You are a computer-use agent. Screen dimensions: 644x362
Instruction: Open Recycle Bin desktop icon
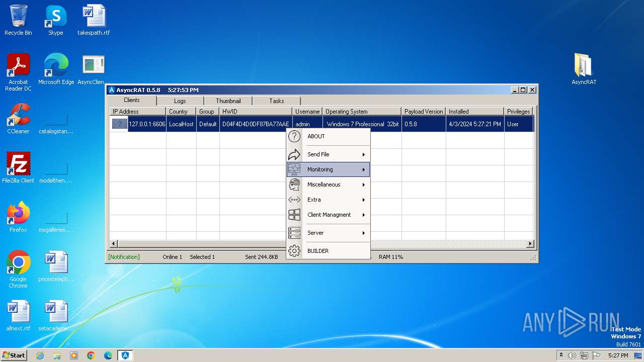pos(18,20)
